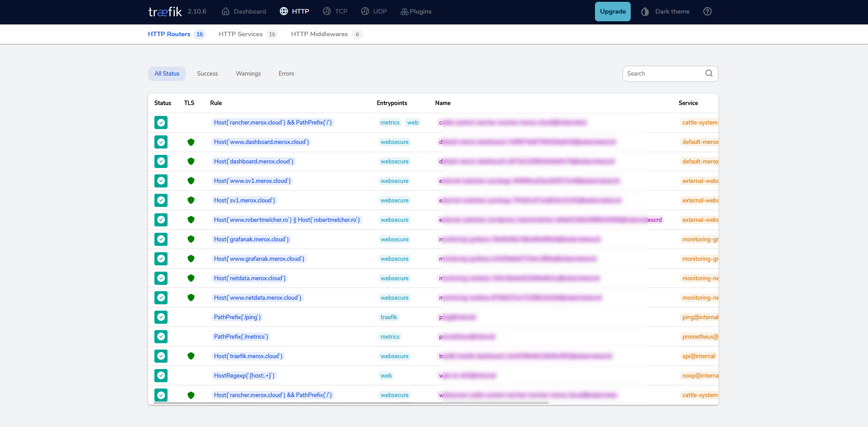This screenshot has width=868, height=427.
Task: Open rule PathPrefix(`/metrics`)
Action: point(241,336)
